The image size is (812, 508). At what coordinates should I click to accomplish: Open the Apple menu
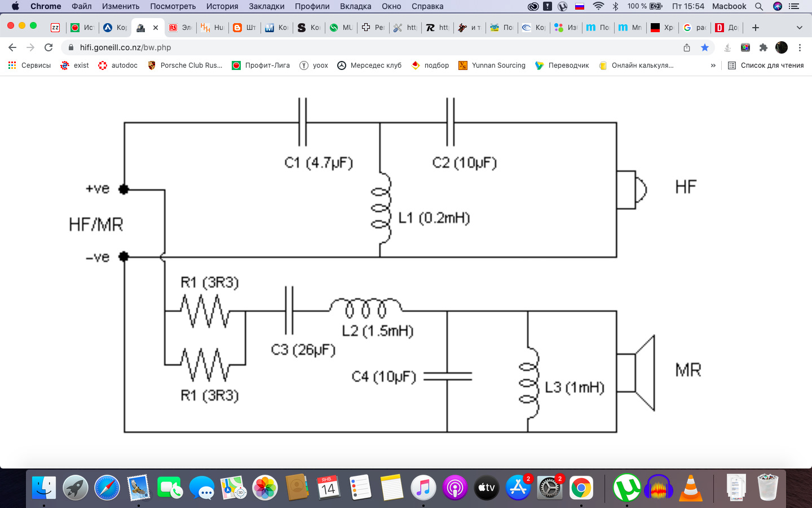click(15, 6)
